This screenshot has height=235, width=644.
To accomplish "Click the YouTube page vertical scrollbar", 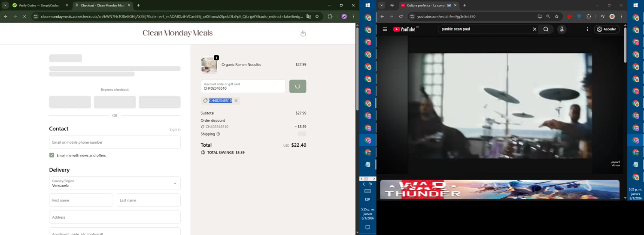I will pyautogui.click(x=625, y=44).
